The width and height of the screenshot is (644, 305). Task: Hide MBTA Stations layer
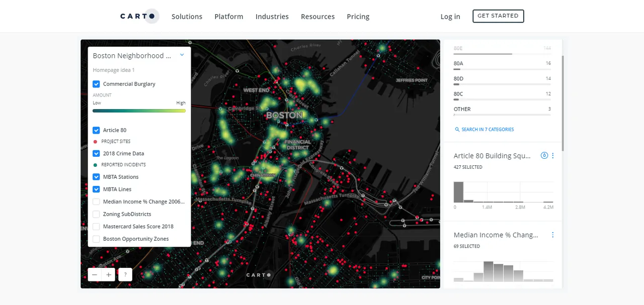pos(96,177)
